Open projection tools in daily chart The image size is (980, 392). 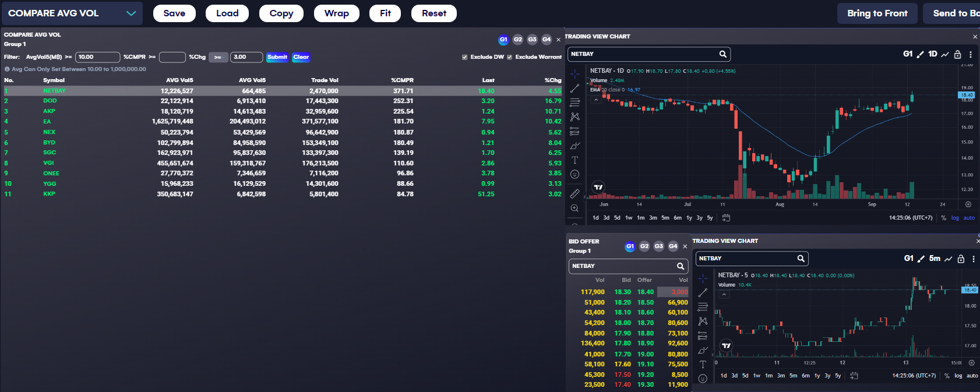coord(574,131)
